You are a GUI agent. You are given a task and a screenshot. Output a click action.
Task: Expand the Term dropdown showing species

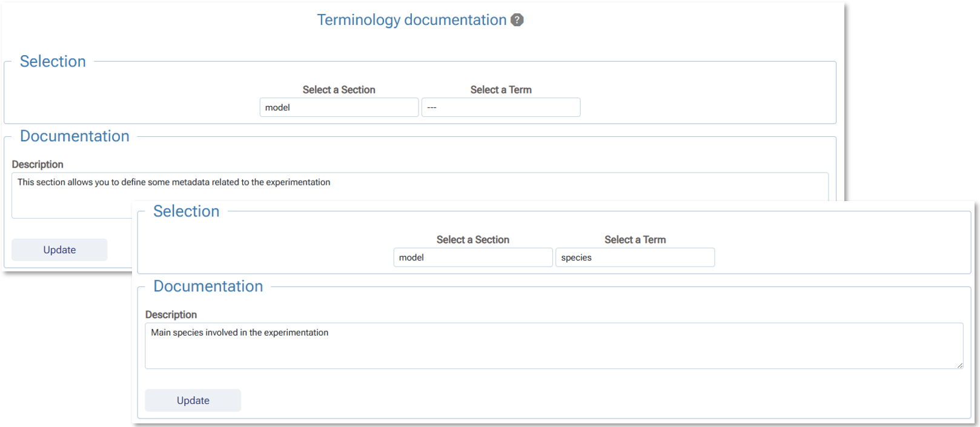tap(635, 257)
